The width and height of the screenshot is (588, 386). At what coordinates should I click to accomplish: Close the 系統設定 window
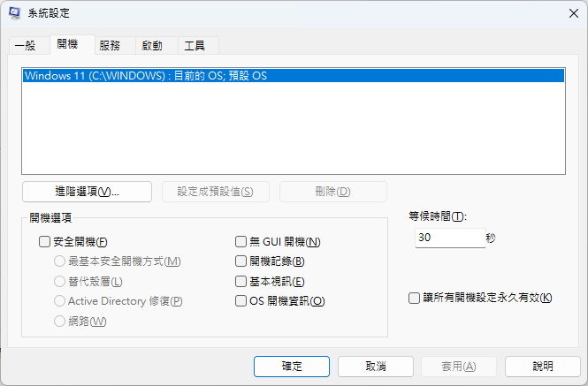(573, 13)
